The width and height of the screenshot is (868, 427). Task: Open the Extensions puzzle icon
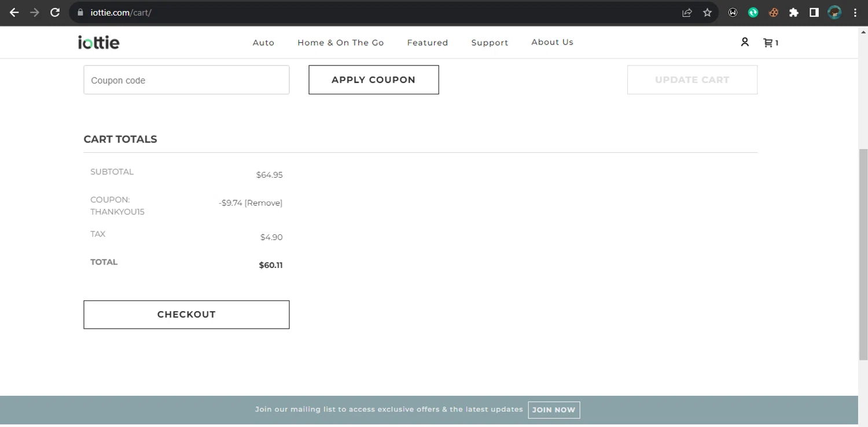[794, 13]
